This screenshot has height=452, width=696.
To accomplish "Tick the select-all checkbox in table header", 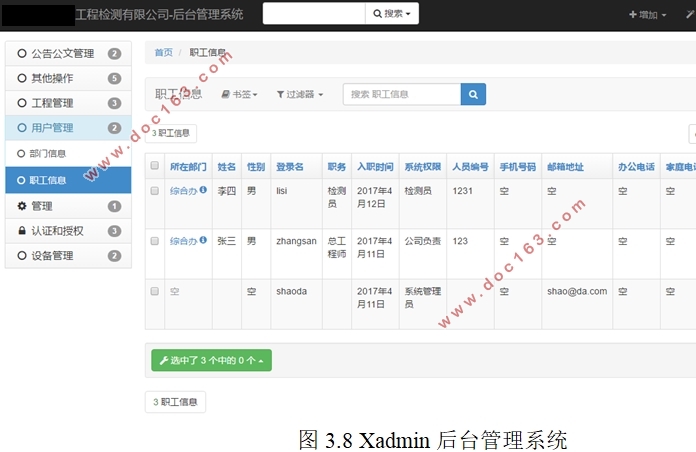I will point(154,166).
